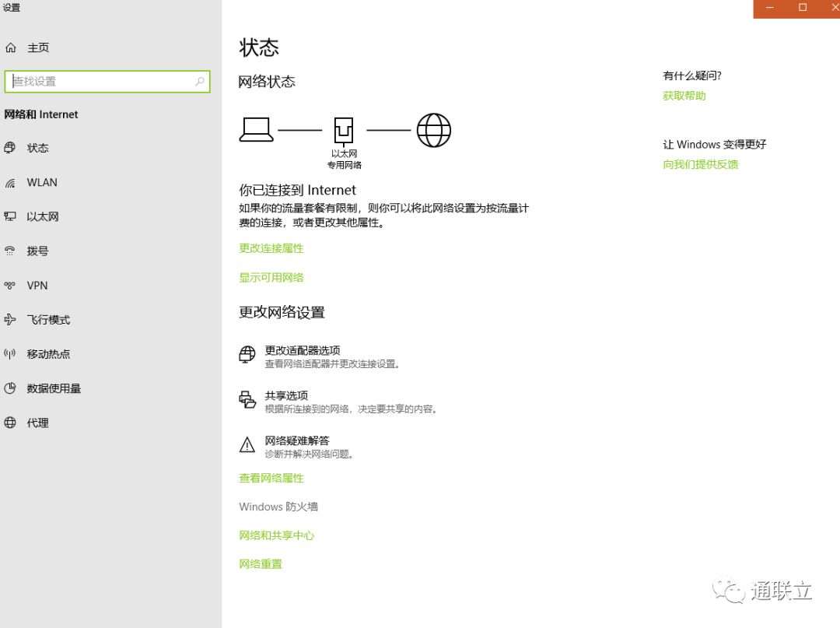The width and height of the screenshot is (840, 628).
Task: Click the VPN icon in sidebar
Action: point(9,286)
